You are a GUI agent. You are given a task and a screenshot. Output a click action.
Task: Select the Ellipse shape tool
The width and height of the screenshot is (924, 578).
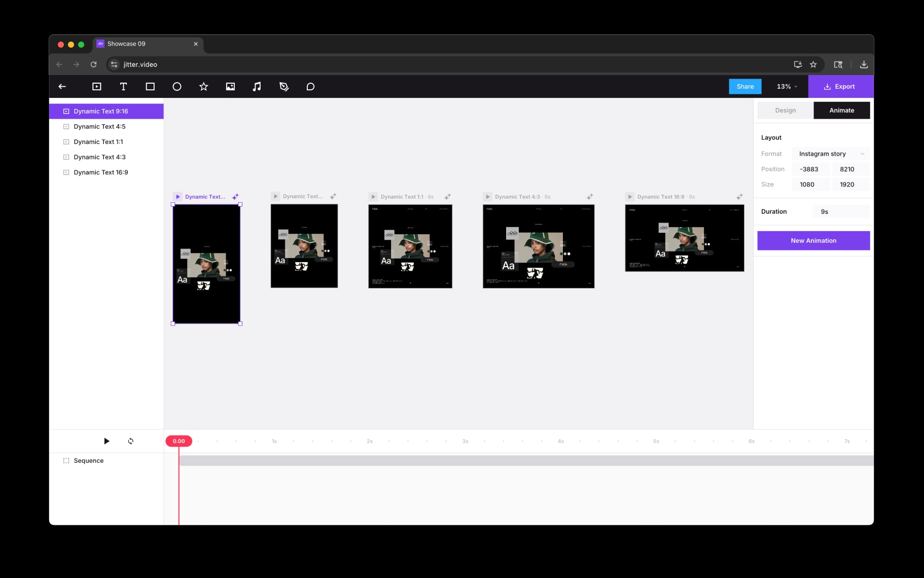177,87
